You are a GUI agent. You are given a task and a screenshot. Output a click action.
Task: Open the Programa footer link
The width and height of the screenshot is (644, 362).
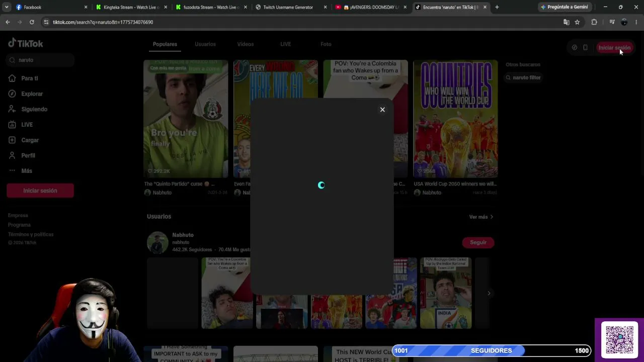click(x=19, y=225)
